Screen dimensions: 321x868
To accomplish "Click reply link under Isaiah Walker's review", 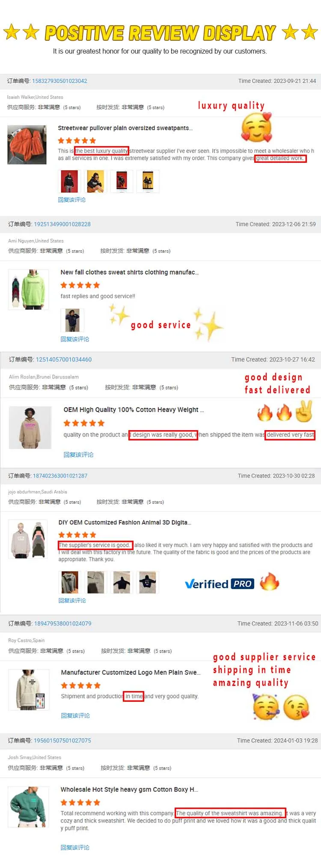I will (72, 200).
